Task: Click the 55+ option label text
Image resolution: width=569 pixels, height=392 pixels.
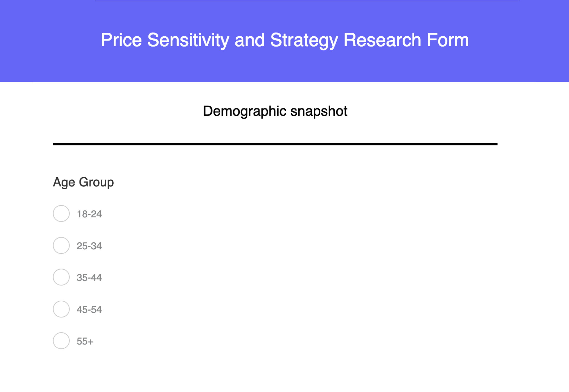Action: 85,341
